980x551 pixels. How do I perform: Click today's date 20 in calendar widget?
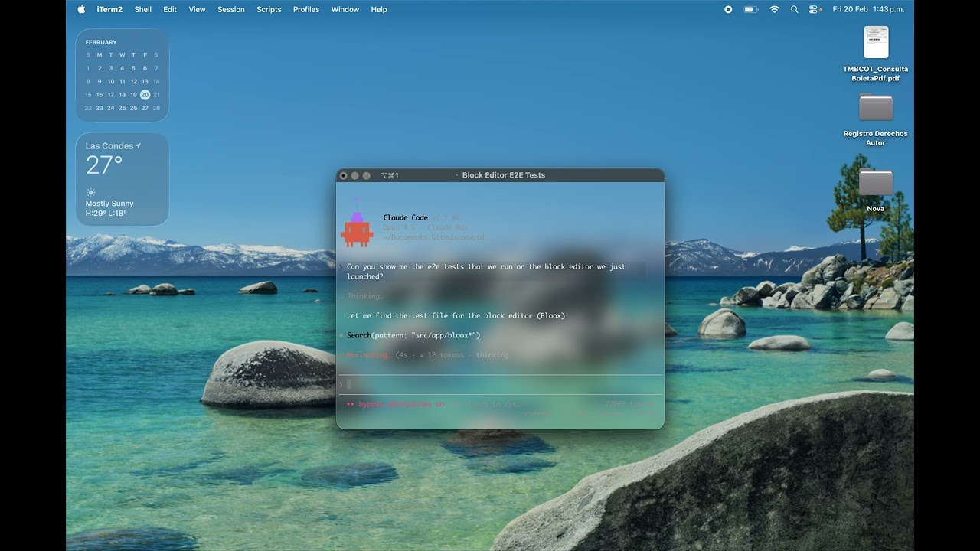coord(145,95)
